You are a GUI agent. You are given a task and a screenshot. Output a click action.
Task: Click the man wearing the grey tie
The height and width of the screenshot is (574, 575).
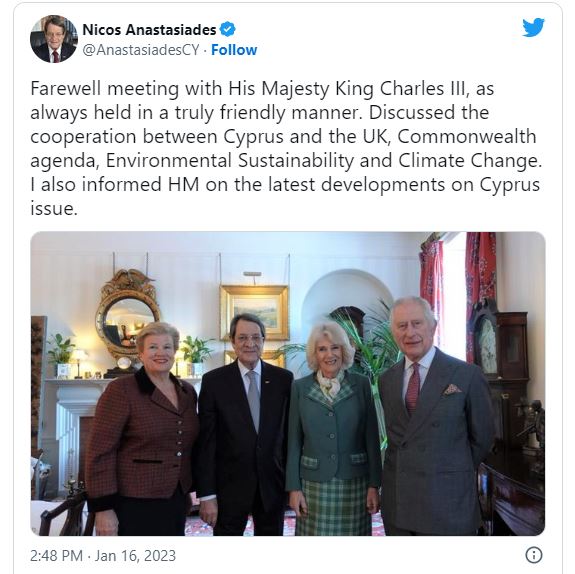tap(244, 425)
